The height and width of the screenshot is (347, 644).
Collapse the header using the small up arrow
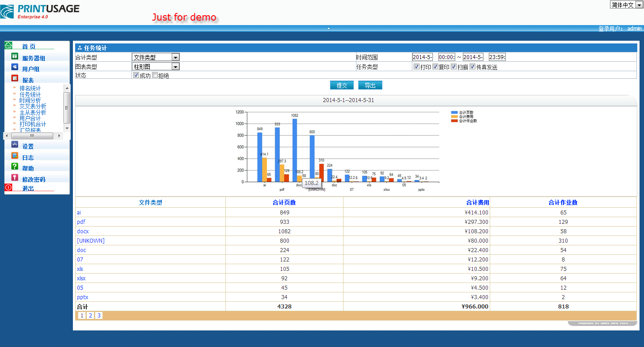328,28
